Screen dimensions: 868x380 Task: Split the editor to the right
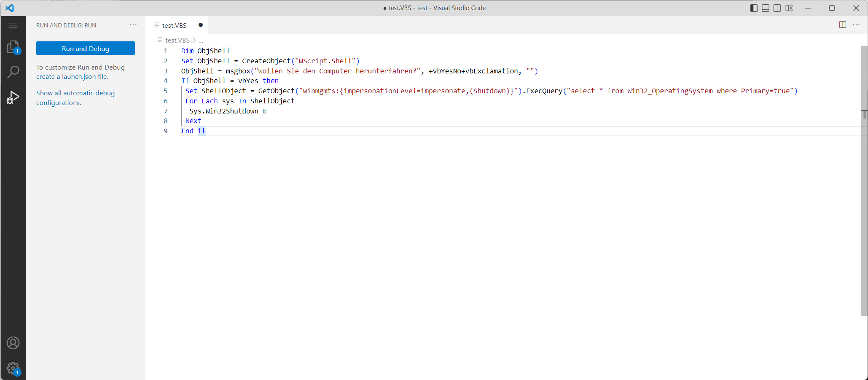(842, 25)
